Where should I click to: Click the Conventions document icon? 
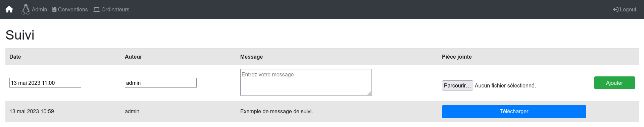click(x=54, y=9)
